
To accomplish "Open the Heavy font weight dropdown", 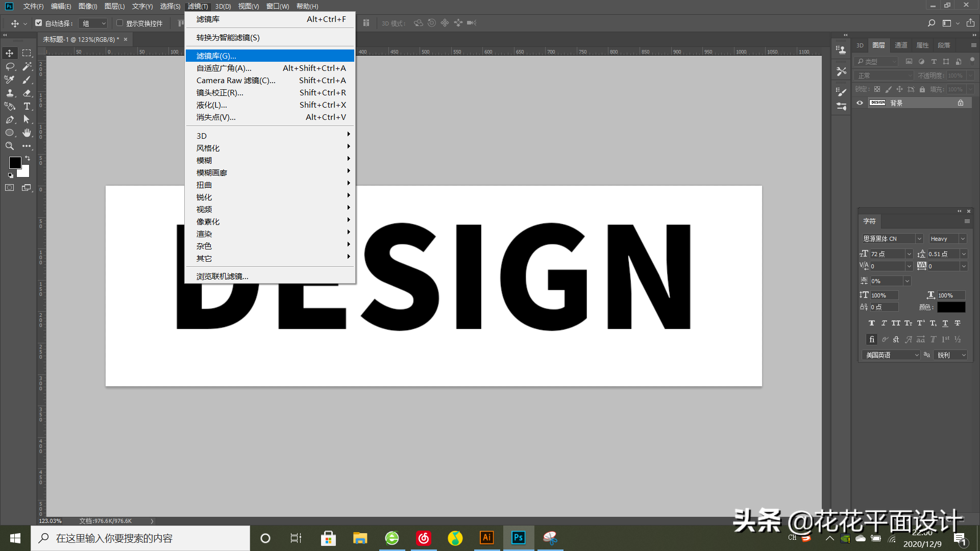I will (x=963, y=239).
